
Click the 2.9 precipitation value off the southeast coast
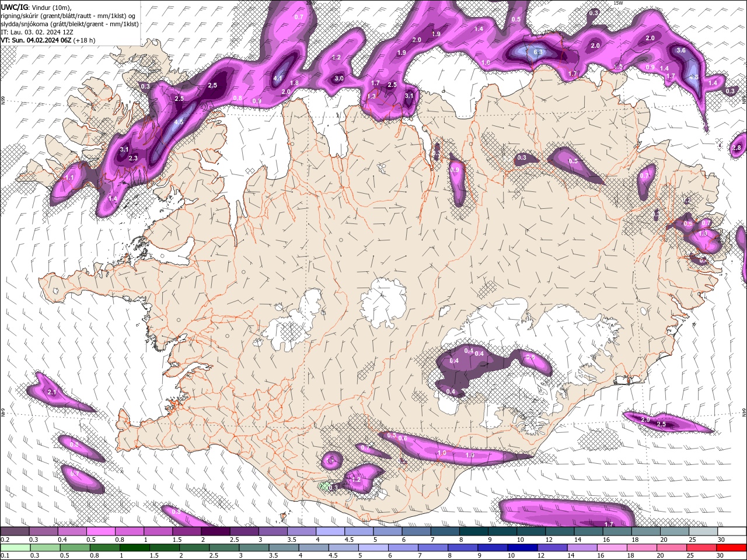[645, 420]
